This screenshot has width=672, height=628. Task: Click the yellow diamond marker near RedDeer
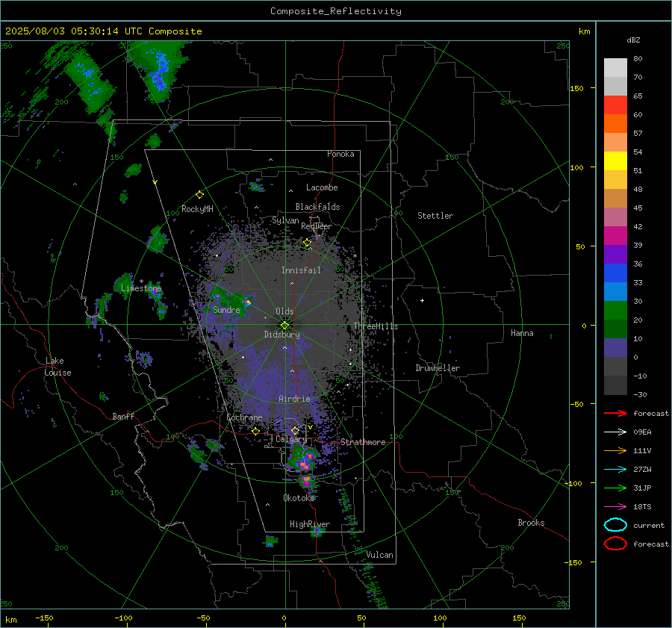coord(307,243)
